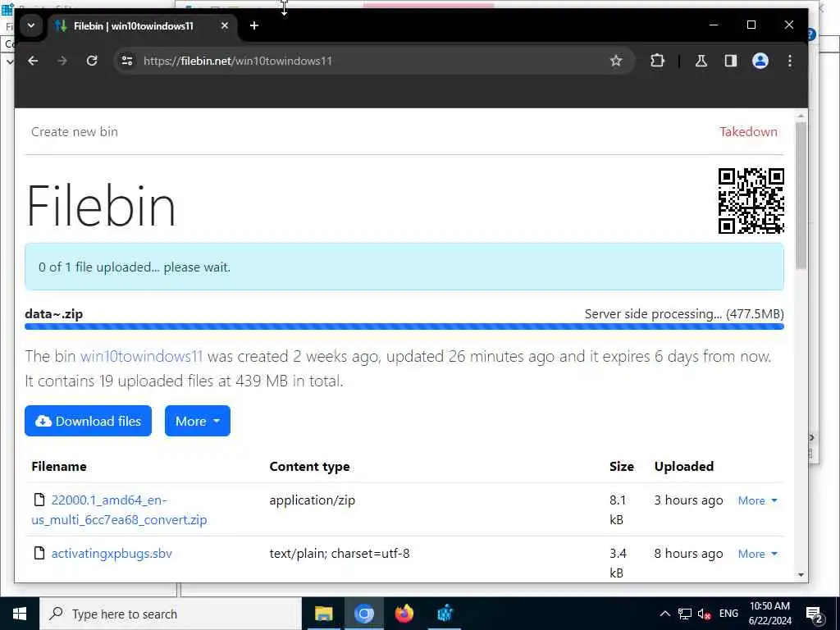
Task: Open Chrome three-dot menu
Action: tap(790, 61)
